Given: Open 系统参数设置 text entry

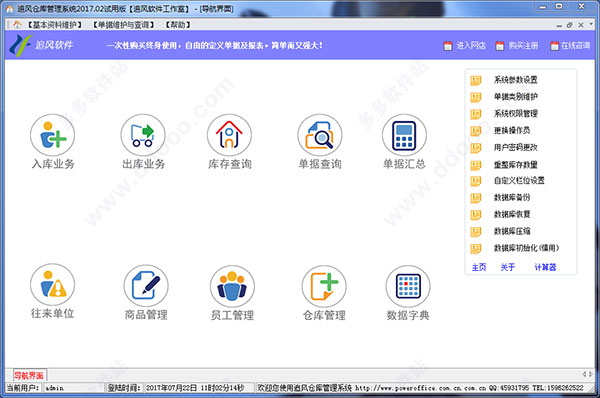Looking at the screenshot, I should (x=515, y=80).
